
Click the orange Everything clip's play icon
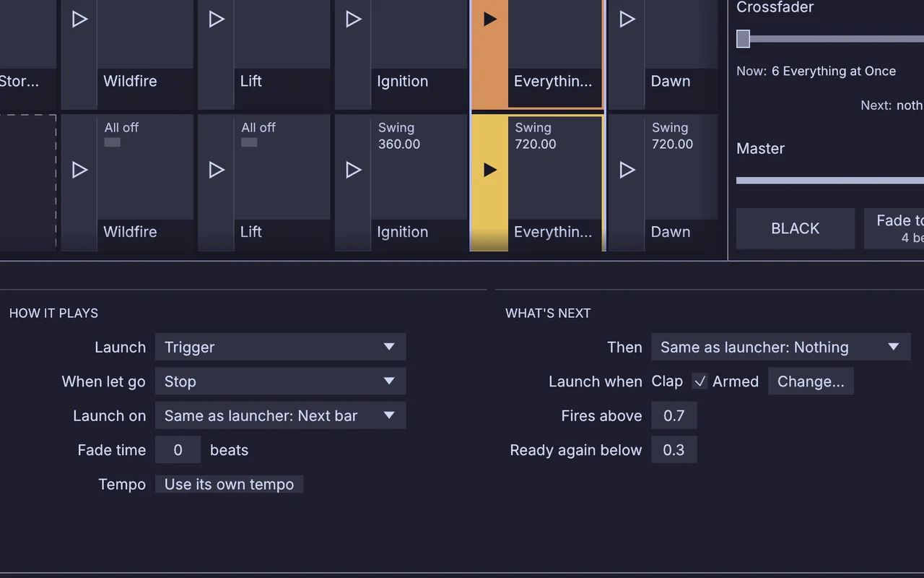(x=490, y=20)
